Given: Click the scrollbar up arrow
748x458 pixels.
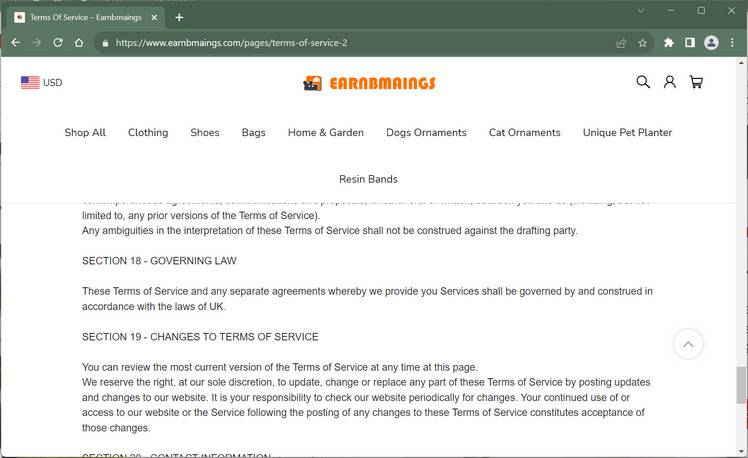Looking at the screenshot, I should pos(741,62).
